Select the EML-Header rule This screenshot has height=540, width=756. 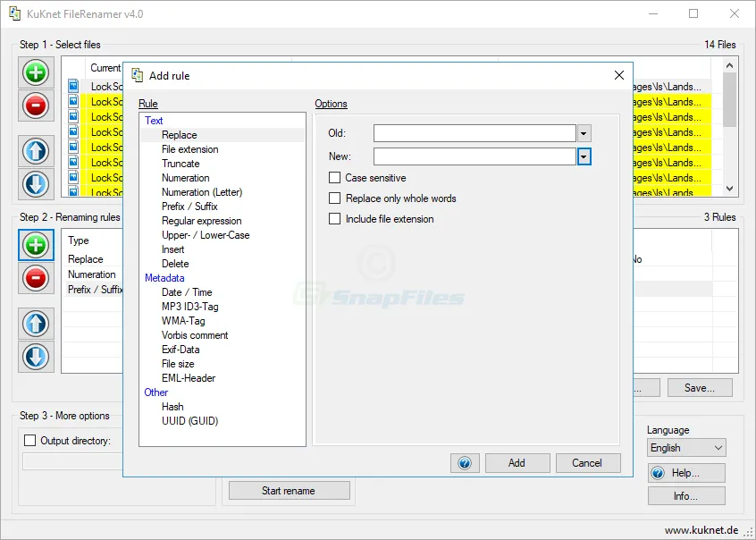[x=189, y=378]
